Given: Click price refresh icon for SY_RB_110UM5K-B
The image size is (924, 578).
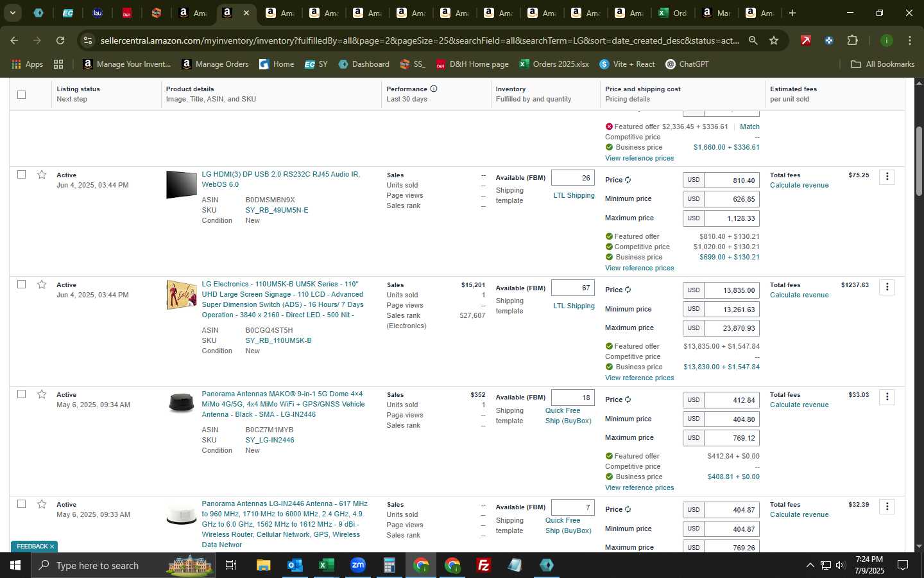Looking at the screenshot, I should tap(628, 290).
